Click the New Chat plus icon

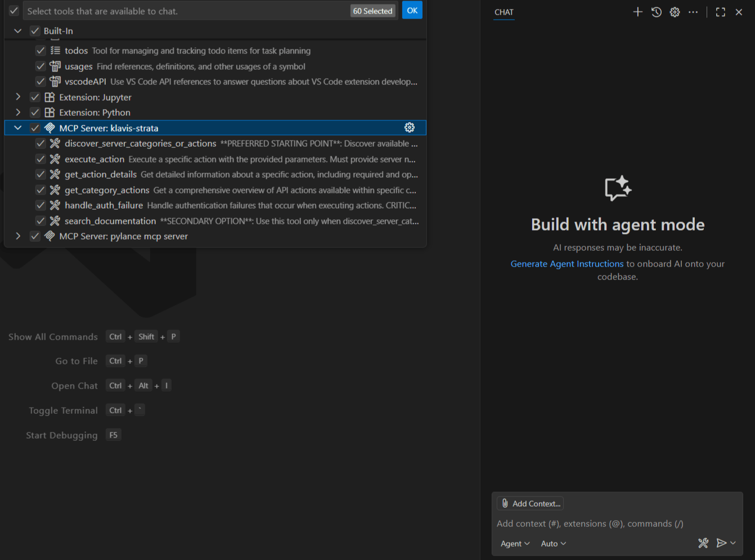tap(637, 12)
